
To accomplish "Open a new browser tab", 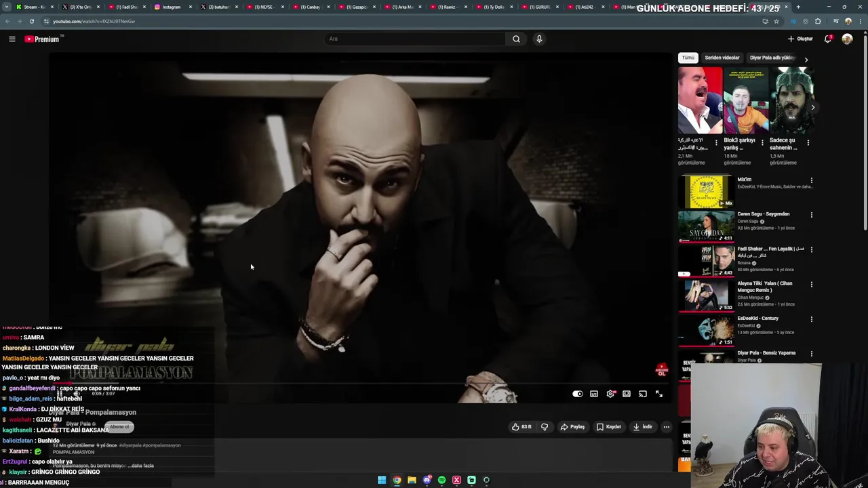I will pyautogui.click(x=798, y=7).
